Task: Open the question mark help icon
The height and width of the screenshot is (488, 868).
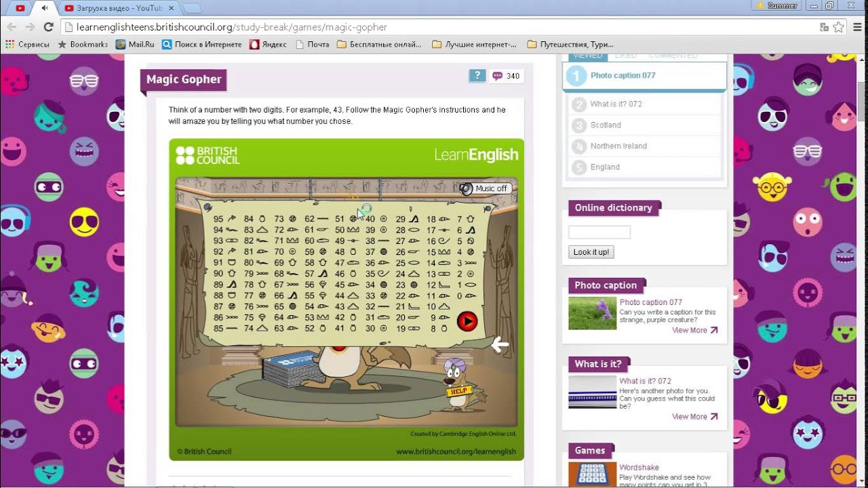Action: pyautogui.click(x=477, y=76)
